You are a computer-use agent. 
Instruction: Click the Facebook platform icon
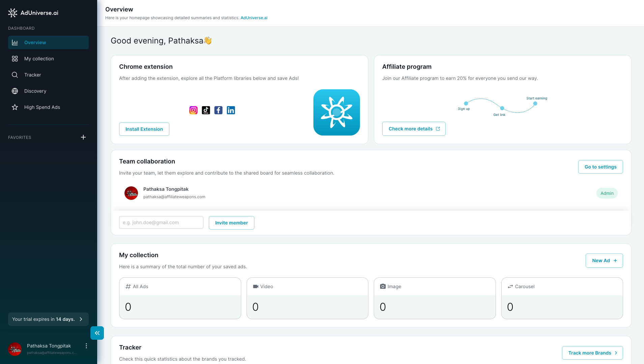tap(218, 110)
